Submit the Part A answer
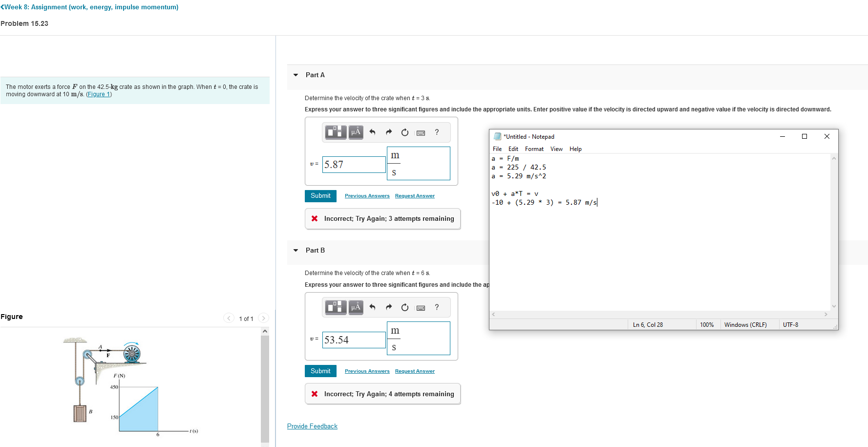The width and height of the screenshot is (868, 447). (320, 196)
